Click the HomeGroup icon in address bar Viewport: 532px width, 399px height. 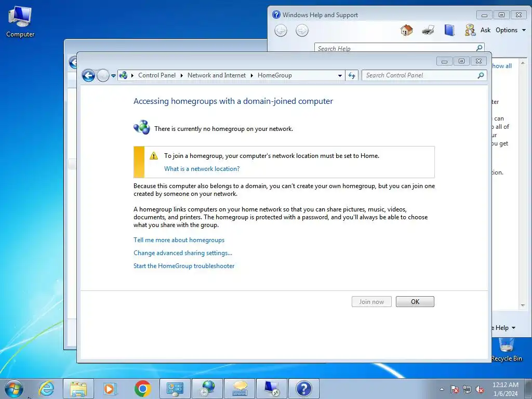point(123,75)
